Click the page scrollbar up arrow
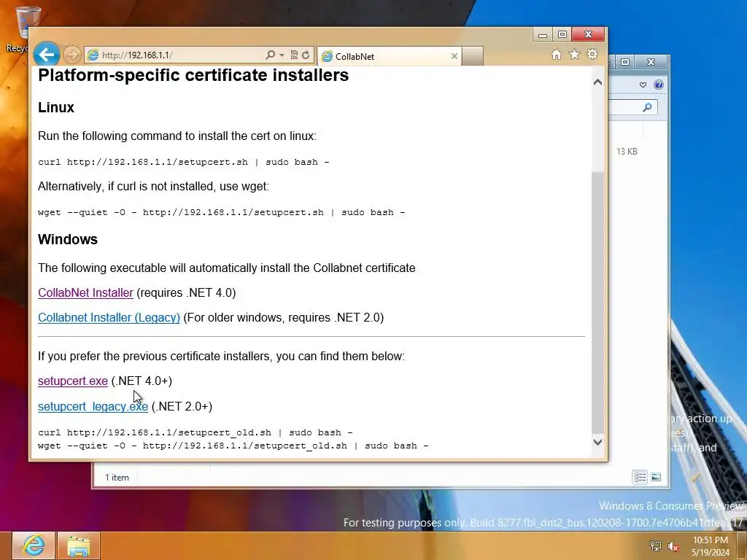The image size is (747, 560). coord(597,82)
